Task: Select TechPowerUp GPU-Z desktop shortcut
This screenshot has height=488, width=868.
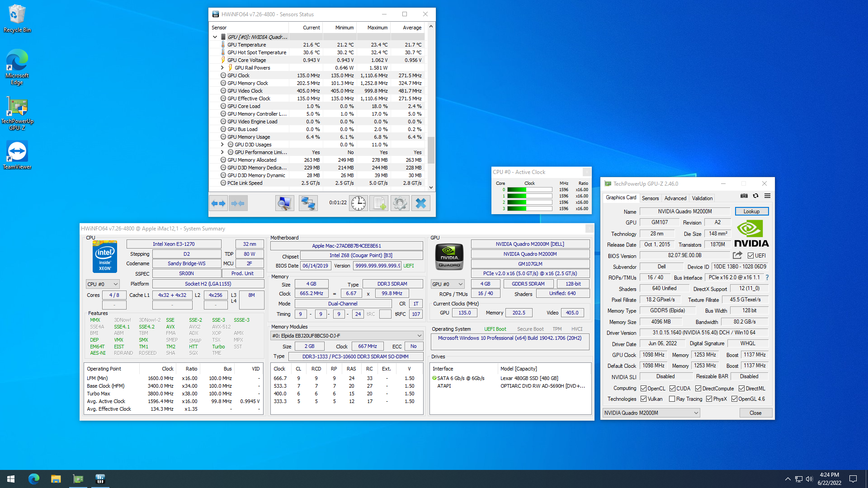Action: click(17, 114)
